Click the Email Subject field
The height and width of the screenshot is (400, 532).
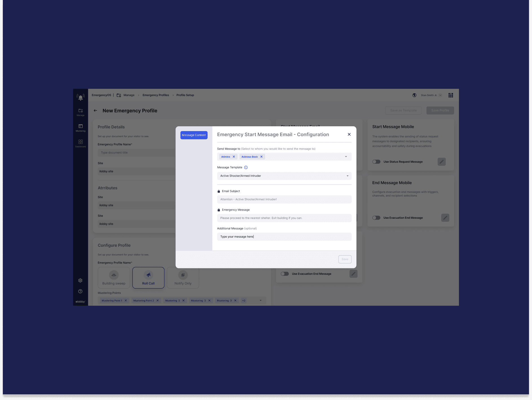[x=284, y=199]
